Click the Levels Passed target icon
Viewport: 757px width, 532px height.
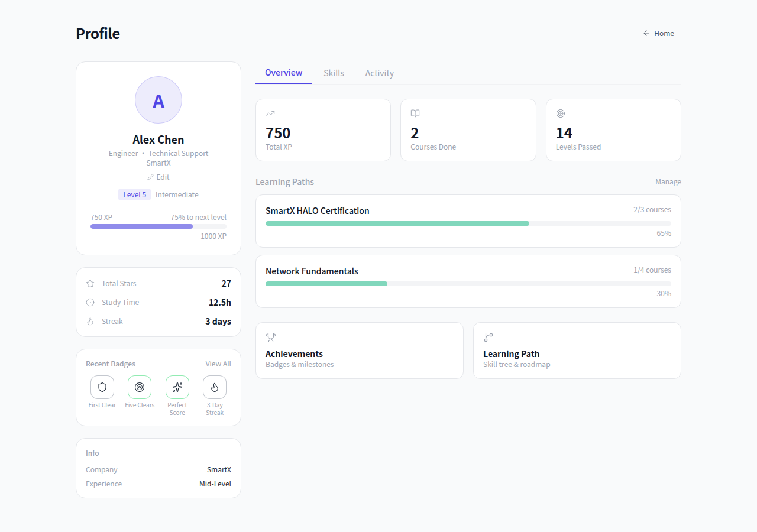561,113
